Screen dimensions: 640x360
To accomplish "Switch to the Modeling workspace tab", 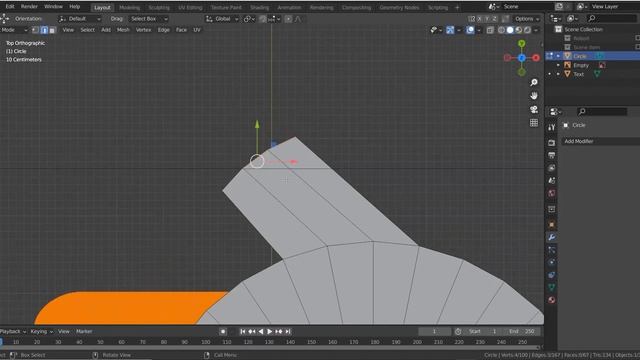I will [129, 7].
